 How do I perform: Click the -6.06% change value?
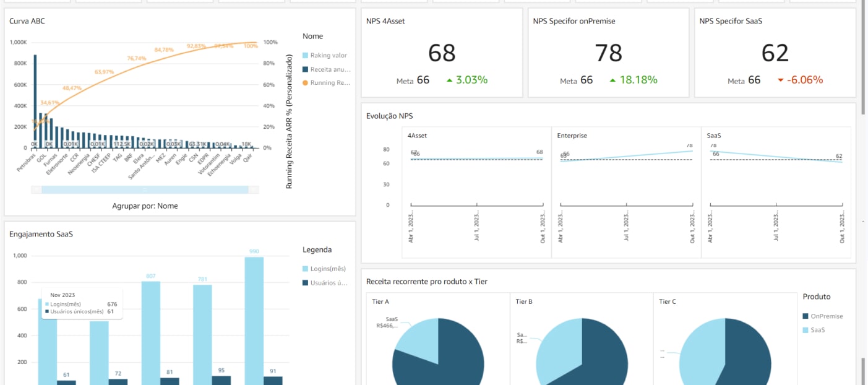click(805, 80)
